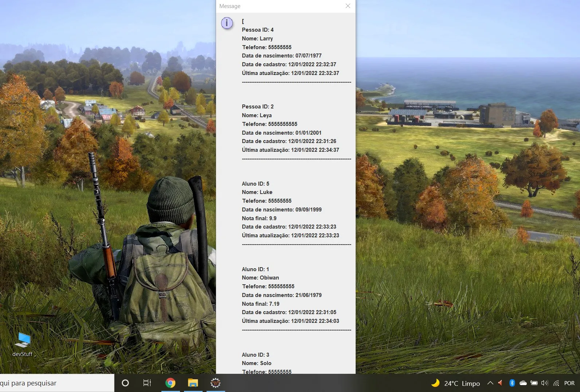Open the 24°C Limpo weather widget
The image size is (580, 392).
(x=455, y=383)
